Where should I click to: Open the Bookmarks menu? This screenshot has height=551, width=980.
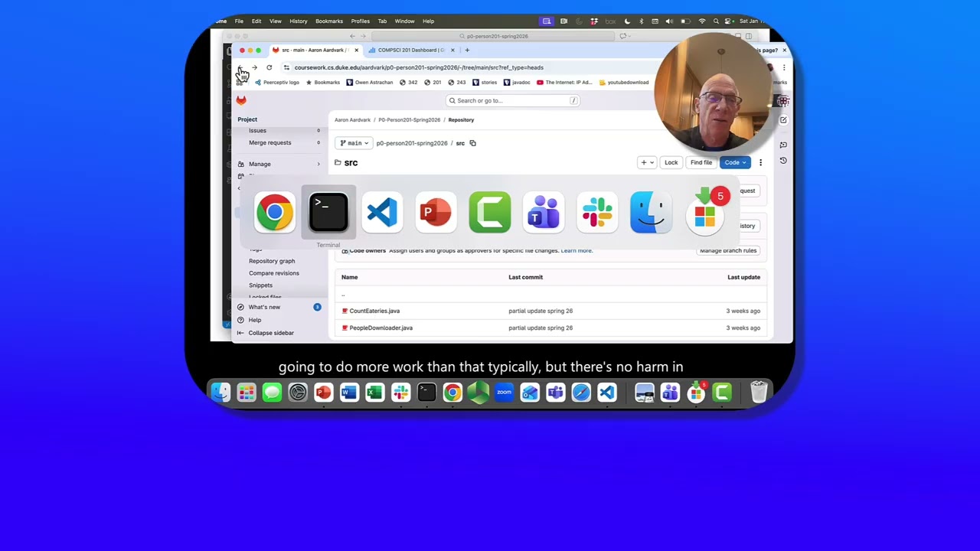click(329, 21)
